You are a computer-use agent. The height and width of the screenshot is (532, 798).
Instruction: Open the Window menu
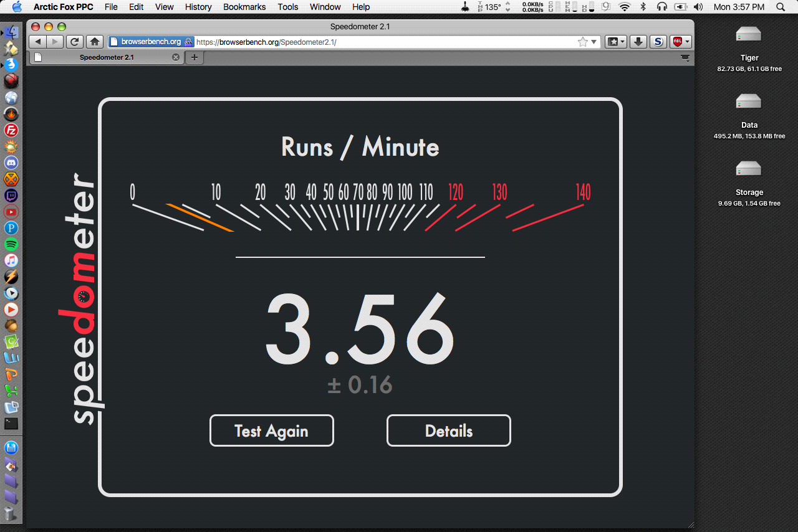(325, 7)
